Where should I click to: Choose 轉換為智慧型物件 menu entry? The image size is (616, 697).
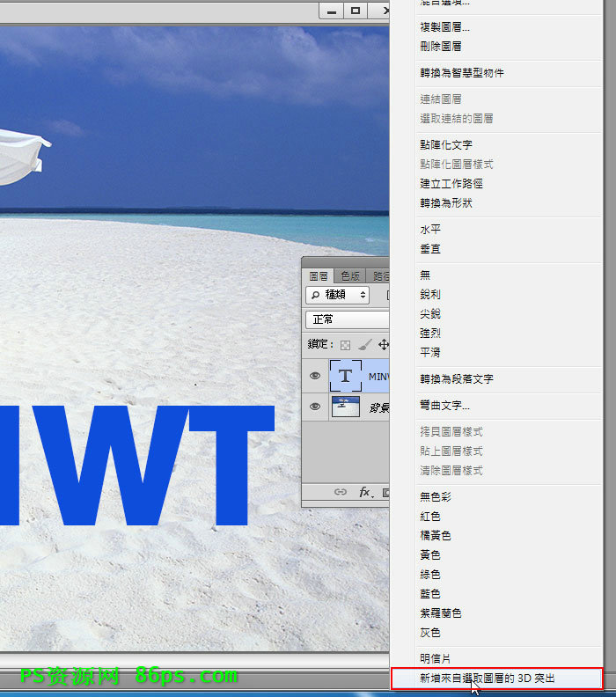coord(462,73)
